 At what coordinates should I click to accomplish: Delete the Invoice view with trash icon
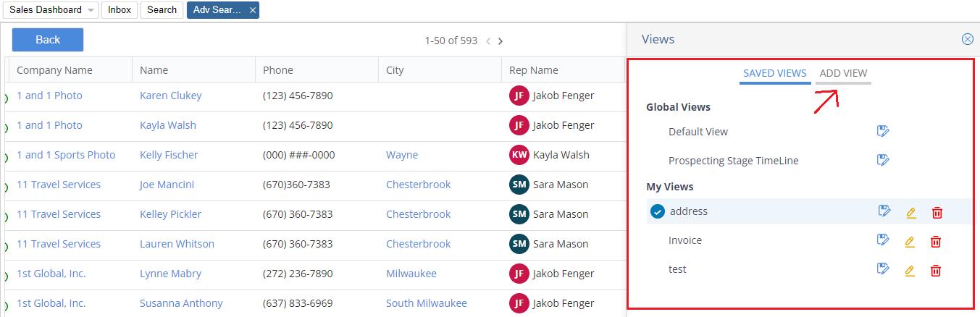[936, 242]
